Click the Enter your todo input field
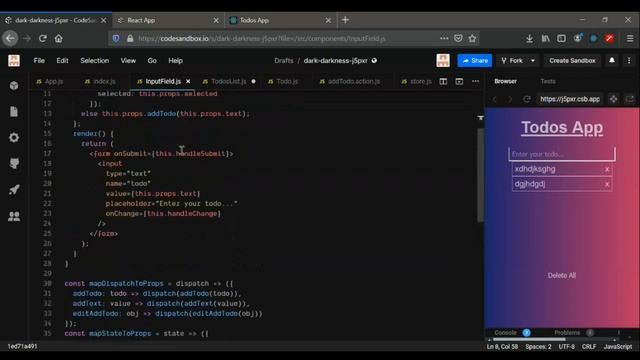This screenshot has height=360, width=640. point(562,154)
